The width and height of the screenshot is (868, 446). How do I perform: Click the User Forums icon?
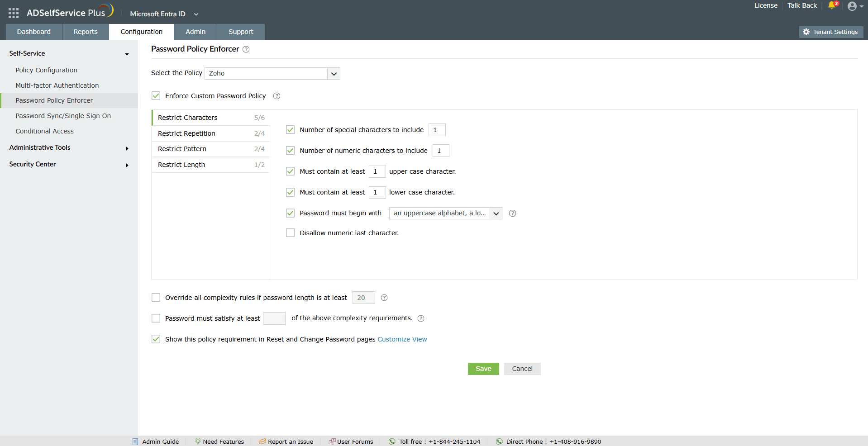click(332, 441)
